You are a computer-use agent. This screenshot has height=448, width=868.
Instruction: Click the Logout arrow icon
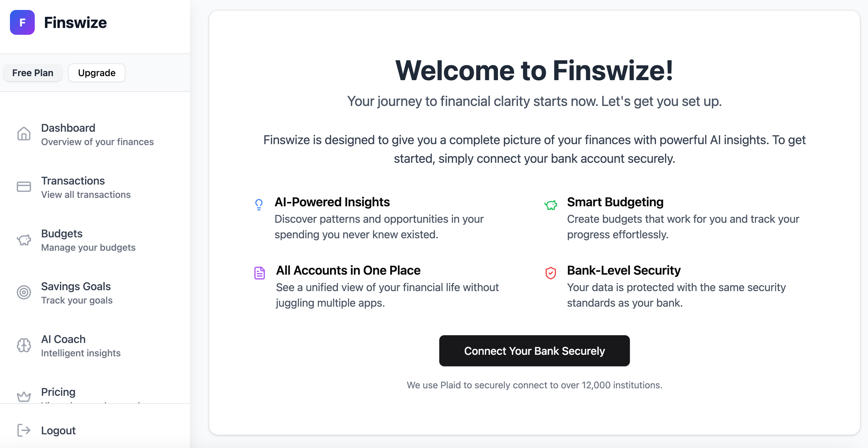24,431
